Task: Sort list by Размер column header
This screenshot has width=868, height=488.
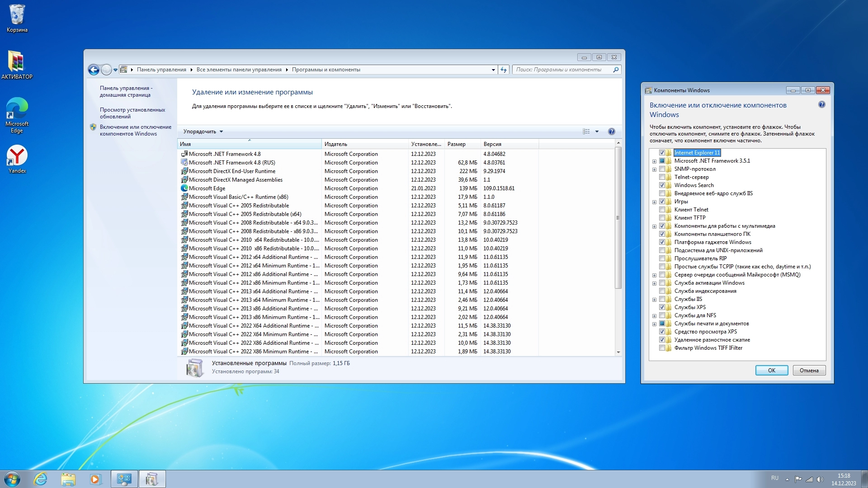Action: pyautogui.click(x=461, y=144)
